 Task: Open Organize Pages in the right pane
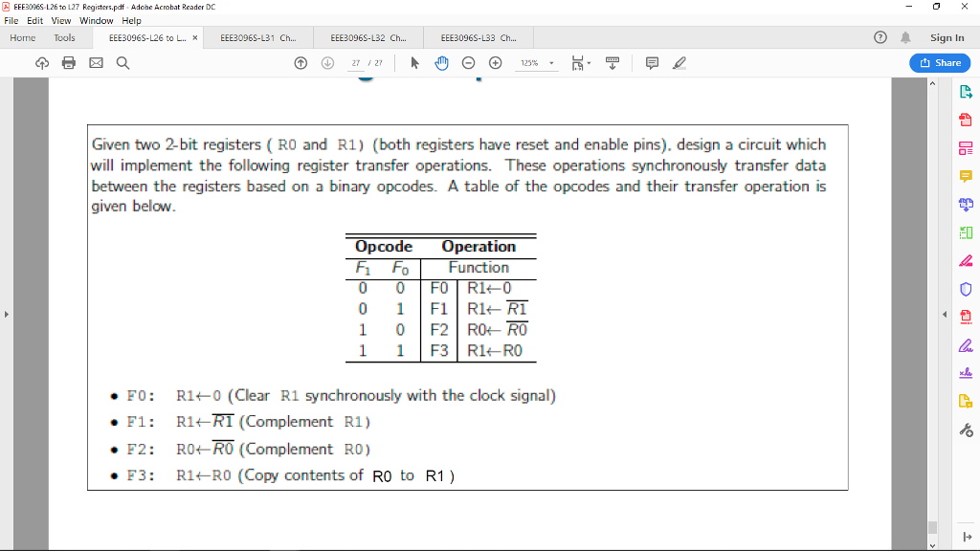pyautogui.click(x=967, y=231)
